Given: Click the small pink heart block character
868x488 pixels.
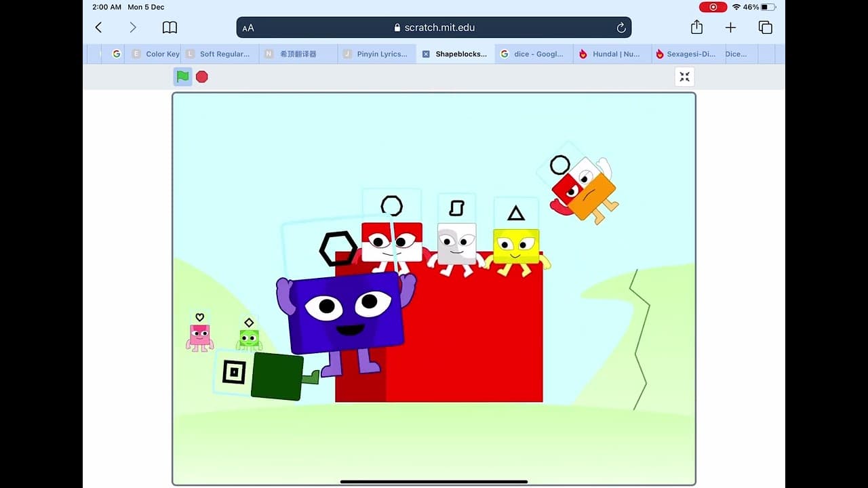Looking at the screenshot, I should click(x=199, y=337).
